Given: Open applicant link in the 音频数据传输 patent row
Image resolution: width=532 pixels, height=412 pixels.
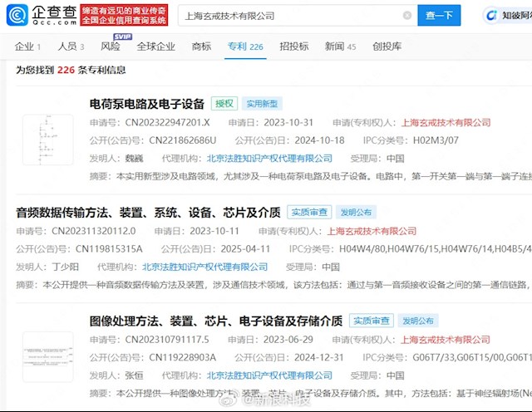Looking at the screenshot, I should [x=372, y=231].
